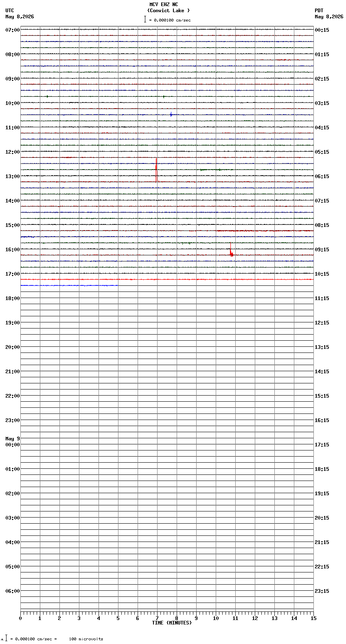Click the blue partial trace at 17:30 UTC

[69, 285]
